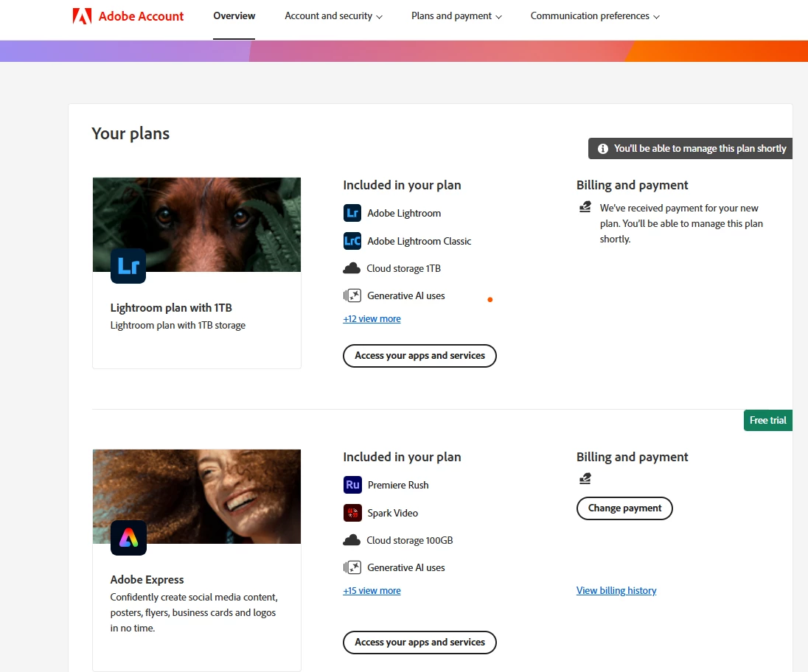Open the View billing history link
Screen dimensions: 808x672
[x=616, y=591]
